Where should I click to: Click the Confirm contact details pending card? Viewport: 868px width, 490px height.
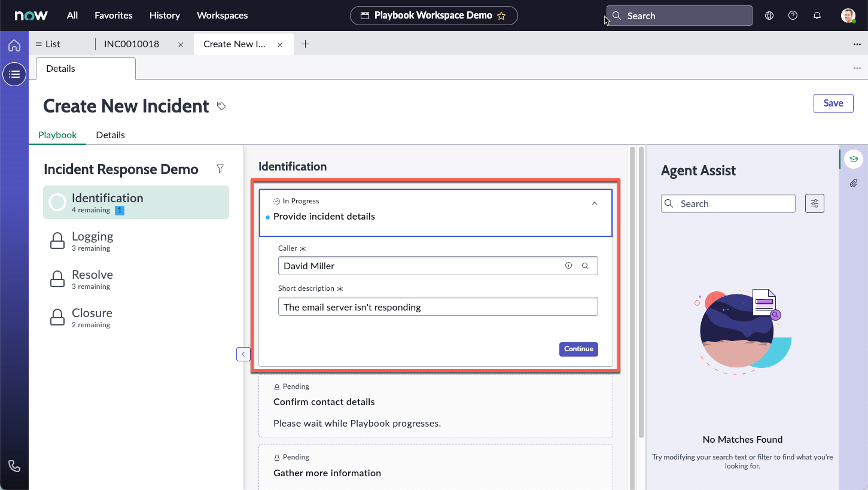[x=435, y=406]
